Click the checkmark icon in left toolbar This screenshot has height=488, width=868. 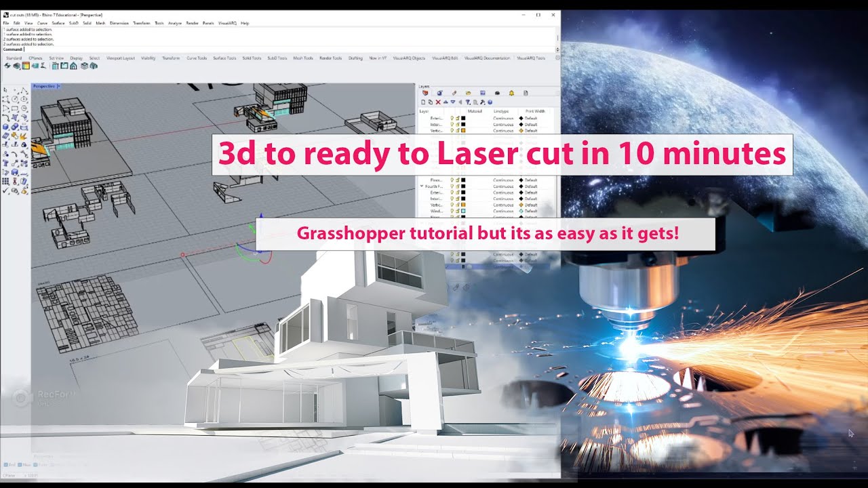5,190
